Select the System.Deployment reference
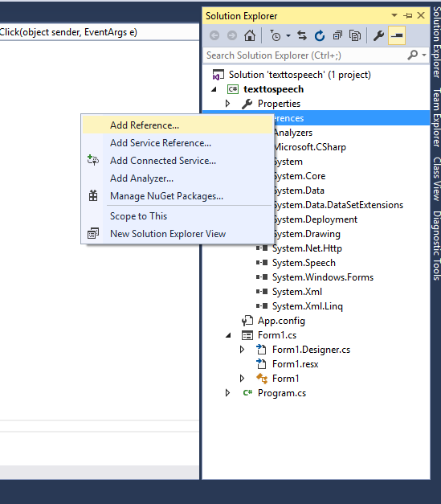441x504 pixels. pos(316,219)
